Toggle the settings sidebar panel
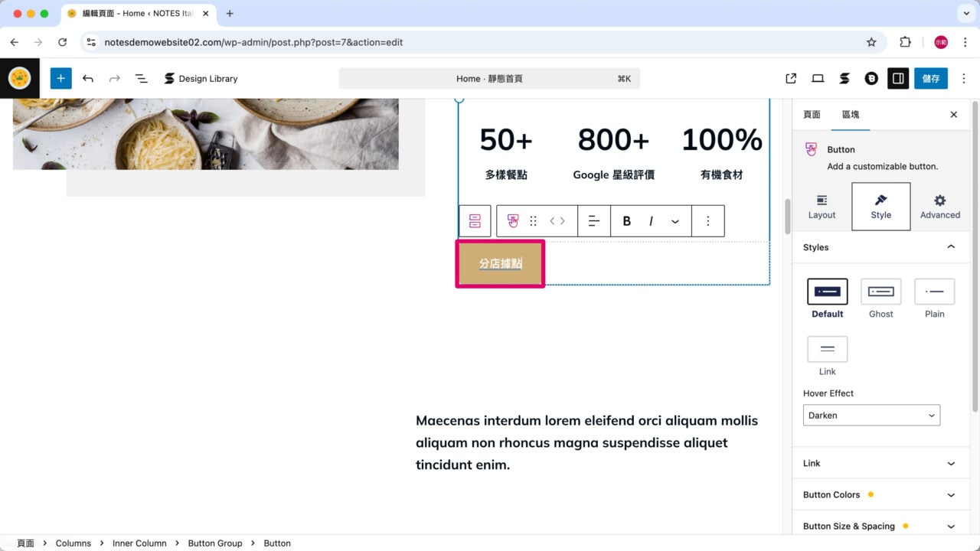980x551 pixels. tap(898, 78)
